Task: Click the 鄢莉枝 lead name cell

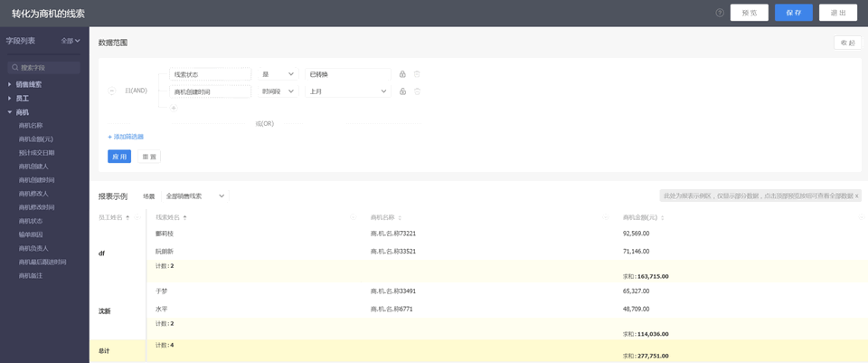Action: pos(165,234)
